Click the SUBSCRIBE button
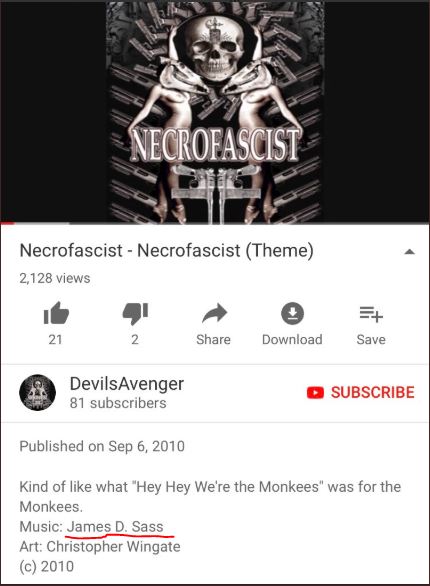This screenshot has width=430, height=586. 361,392
